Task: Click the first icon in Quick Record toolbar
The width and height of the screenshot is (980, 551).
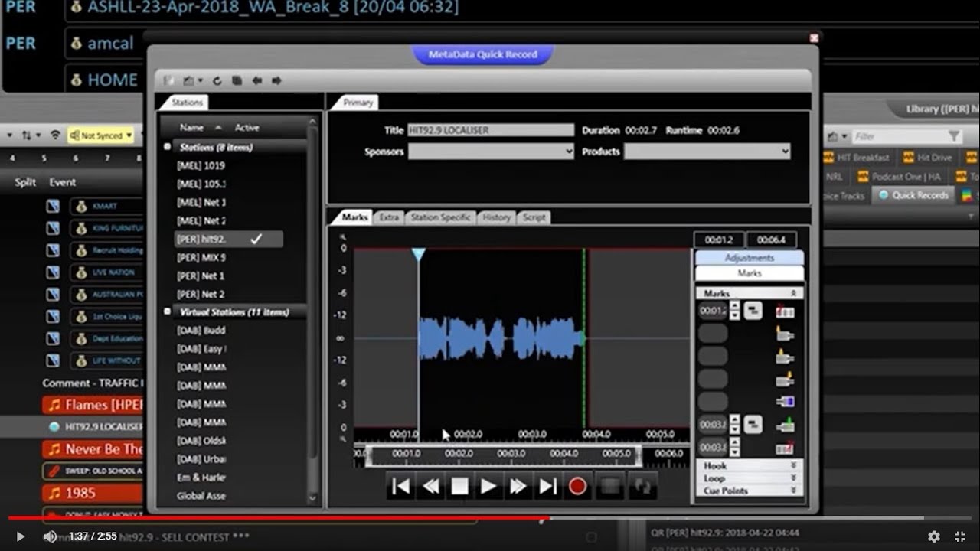Action: [x=169, y=80]
